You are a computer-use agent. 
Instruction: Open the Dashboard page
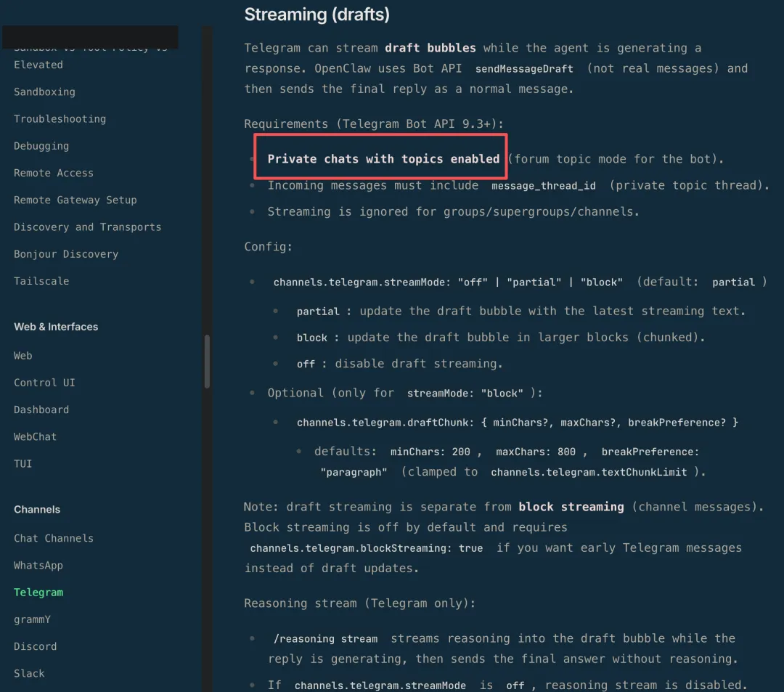41,410
